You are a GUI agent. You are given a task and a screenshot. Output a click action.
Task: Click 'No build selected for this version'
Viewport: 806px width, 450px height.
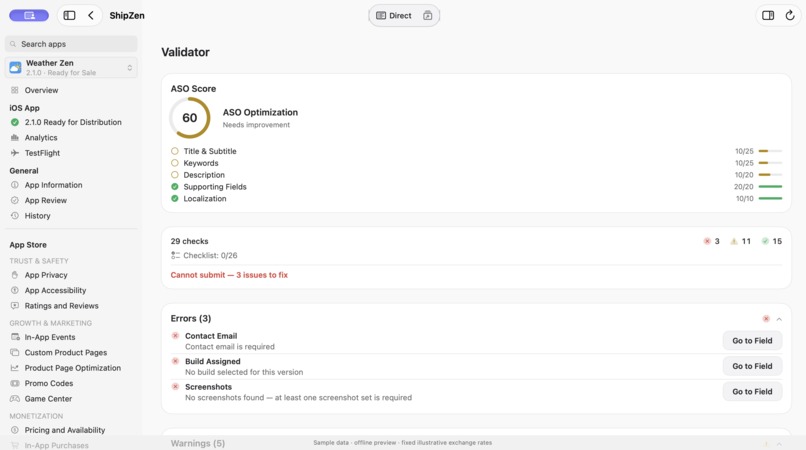pyautogui.click(x=244, y=372)
